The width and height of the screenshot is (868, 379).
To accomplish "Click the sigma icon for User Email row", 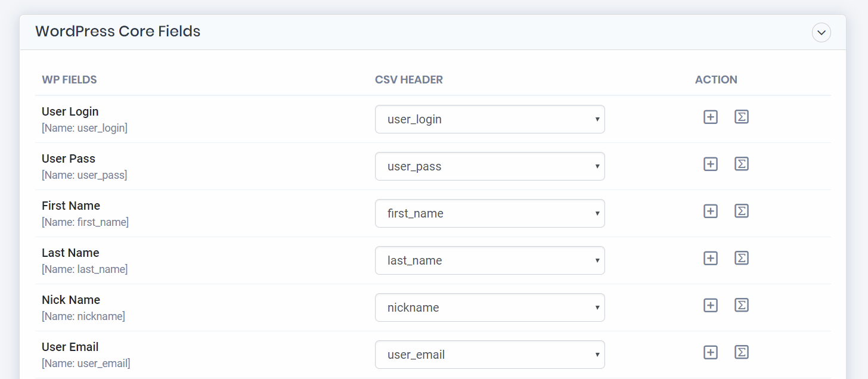I will [x=741, y=352].
